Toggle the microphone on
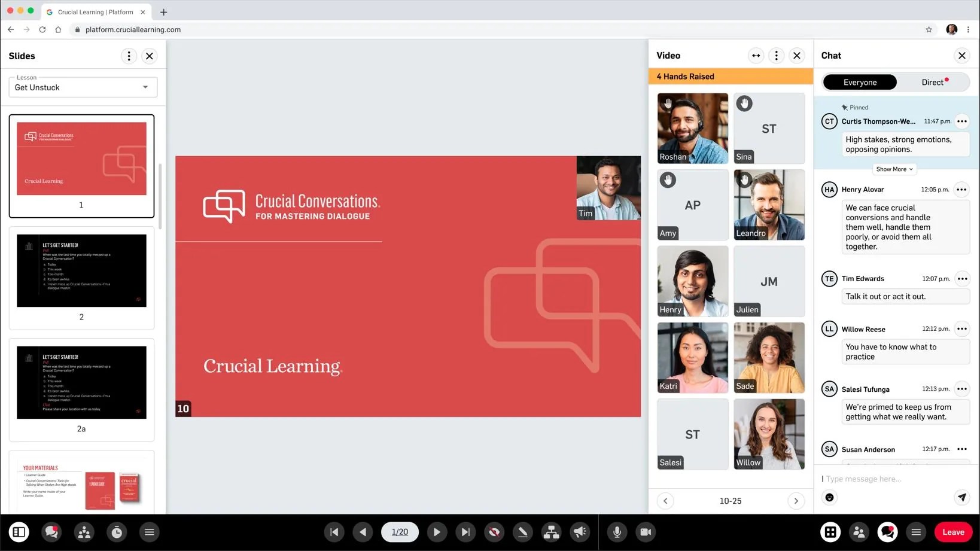Image resolution: width=980 pixels, height=551 pixels. tap(617, 531)
